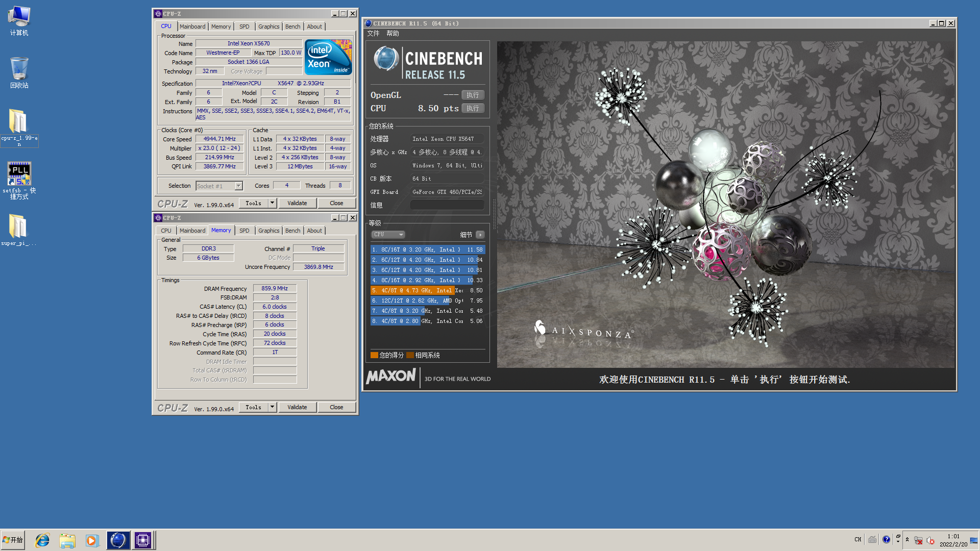
Task: Open Windows Explorer from the taskbar
Action: pos(67,540)
